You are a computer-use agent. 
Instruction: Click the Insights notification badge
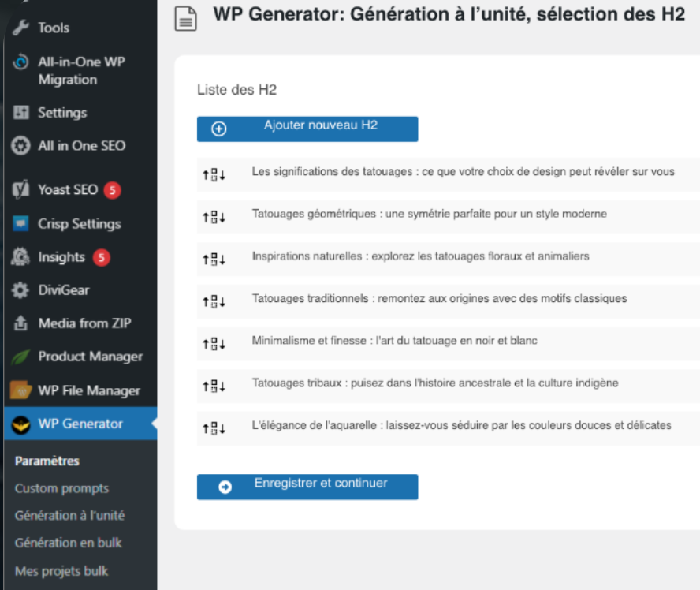(102, 257)
